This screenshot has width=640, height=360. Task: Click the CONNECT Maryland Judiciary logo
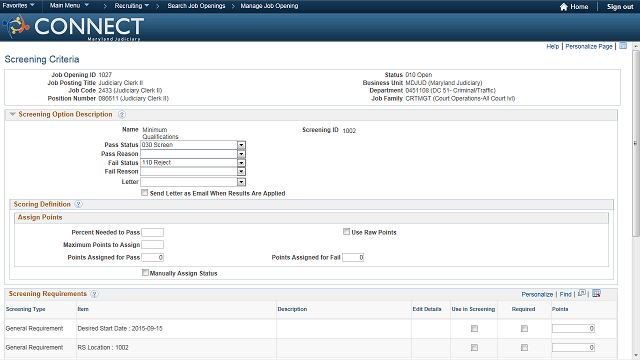pos(73,27)
